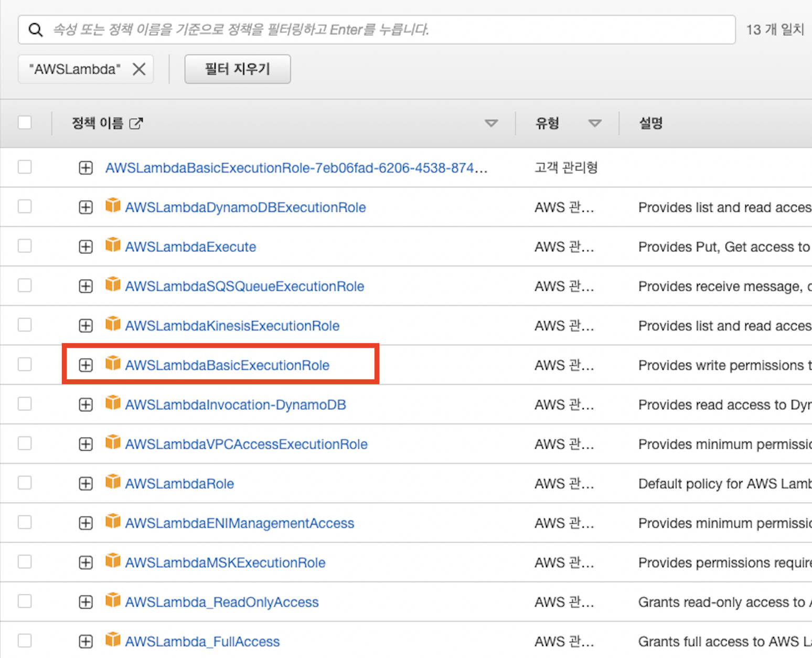Open the AWS managed AWSLambdaBasicExecutionRole link
Viewport: 812px width, 658px height.
227,365
